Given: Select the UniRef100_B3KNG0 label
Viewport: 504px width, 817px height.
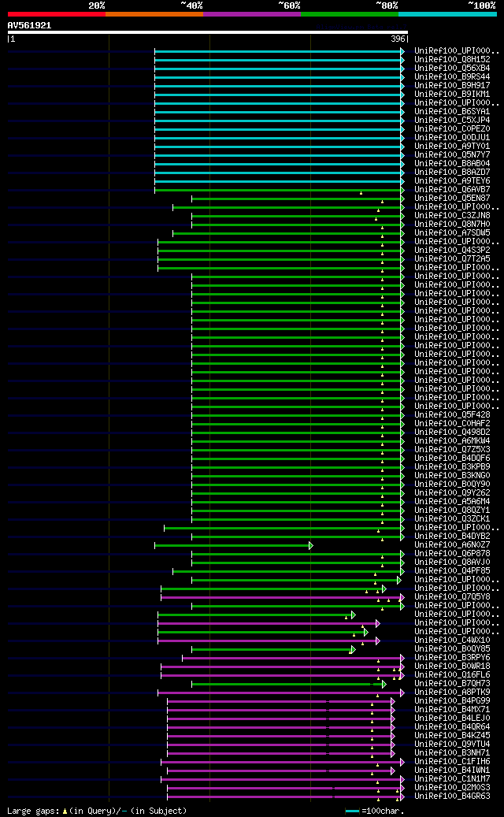Looking at the screenshot, I should pos(452,475).
